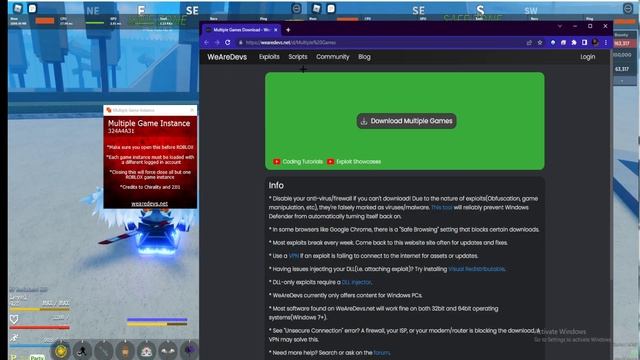
Task: Open the chat icon in right game window
Action: [331, 8]
